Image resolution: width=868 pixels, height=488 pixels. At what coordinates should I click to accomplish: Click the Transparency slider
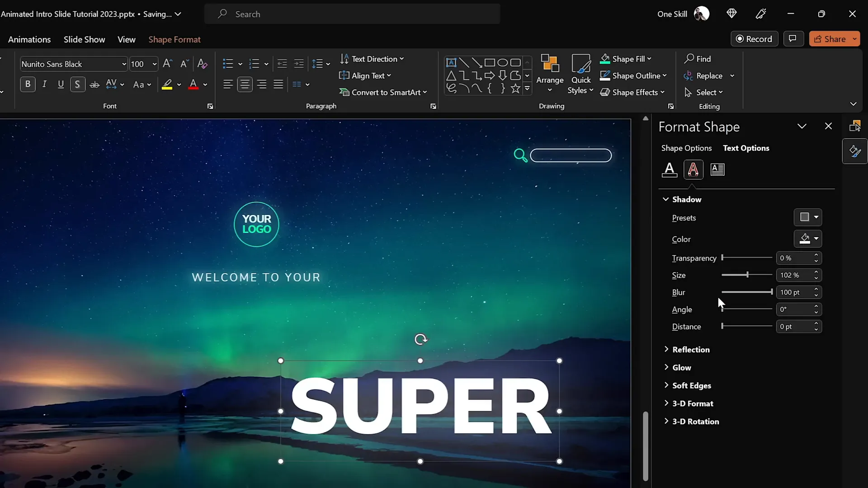coord(747,258)
